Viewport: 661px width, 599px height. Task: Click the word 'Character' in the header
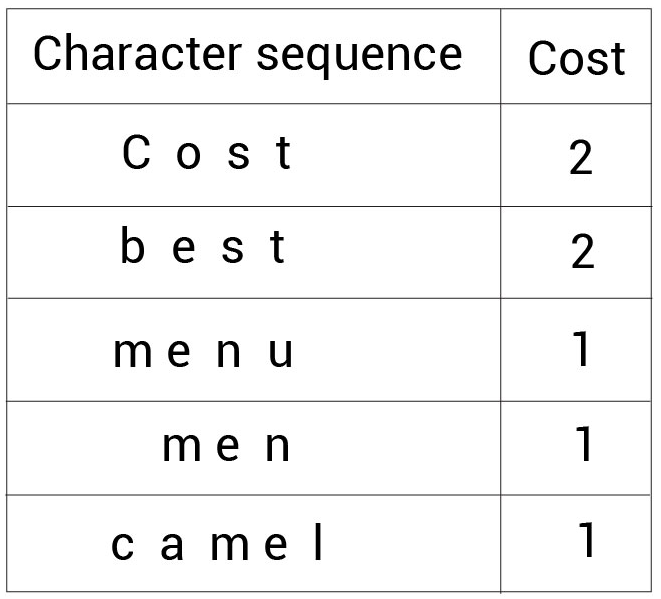[x=137, y=53]
